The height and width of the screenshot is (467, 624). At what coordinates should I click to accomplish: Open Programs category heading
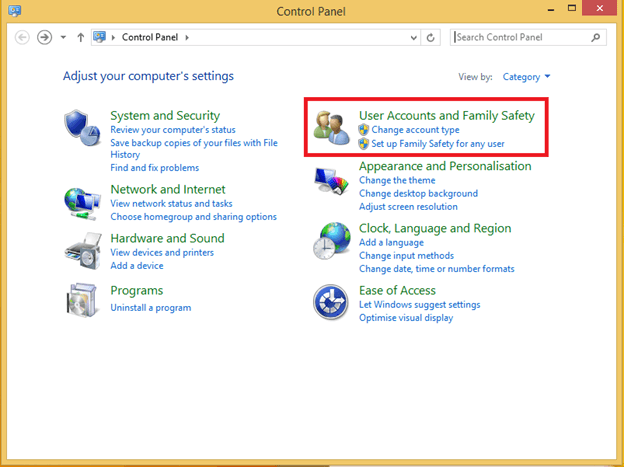coord(136,291)
